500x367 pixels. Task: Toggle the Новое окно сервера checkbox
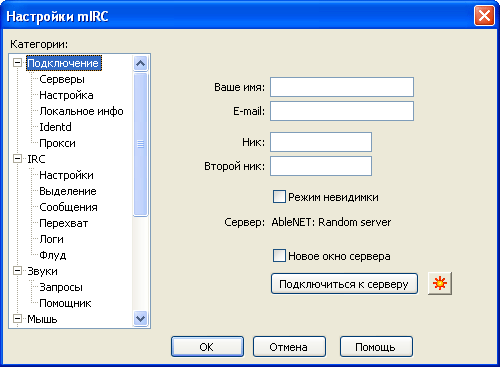pos(279,256)
